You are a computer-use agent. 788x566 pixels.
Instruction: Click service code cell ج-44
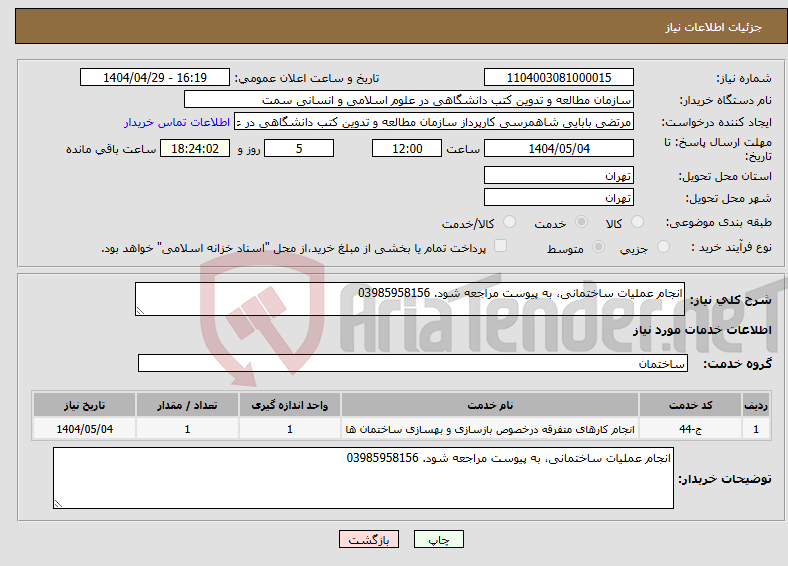pos(691,429)
